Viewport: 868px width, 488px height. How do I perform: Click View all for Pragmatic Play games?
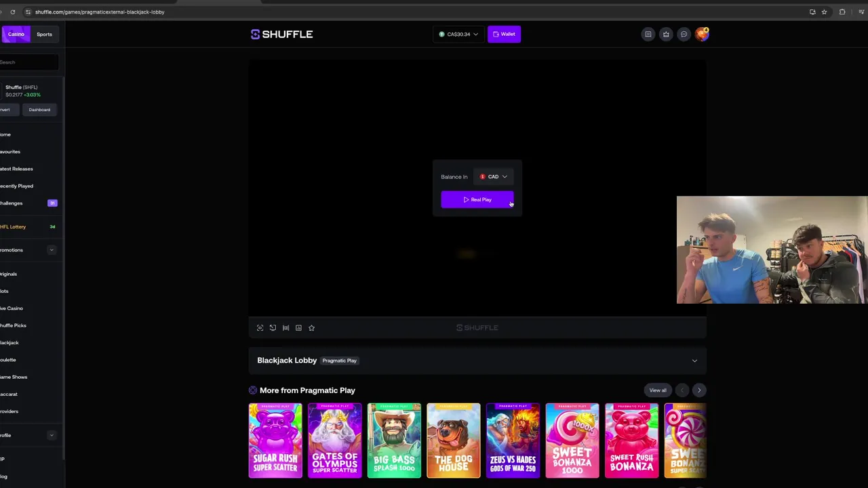pos(658,390)
